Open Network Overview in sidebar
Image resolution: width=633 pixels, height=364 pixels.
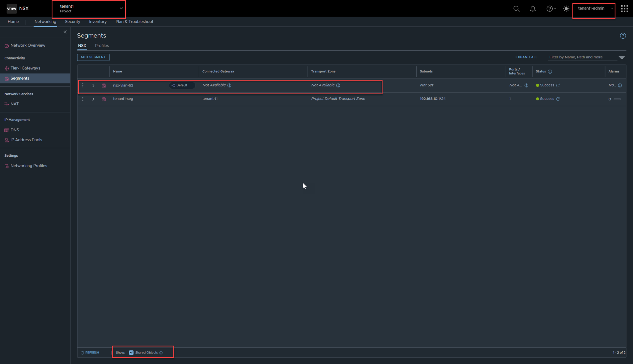pos(28,45)
